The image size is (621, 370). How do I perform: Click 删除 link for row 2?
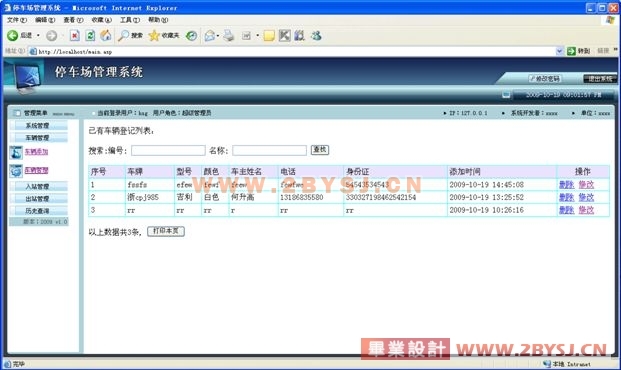click(x=566, y=197)
